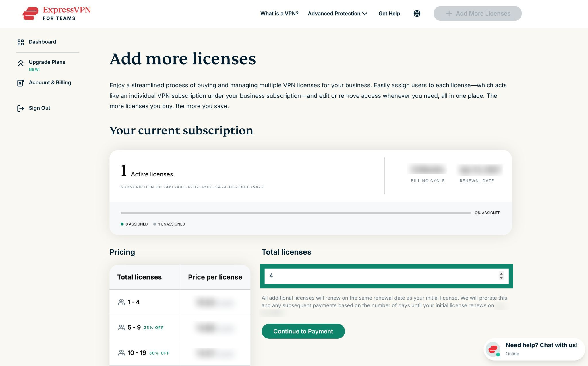This screenshot has height=366, width=588.
Task: Click the license assignment progress bar
Action: (296, 213)
